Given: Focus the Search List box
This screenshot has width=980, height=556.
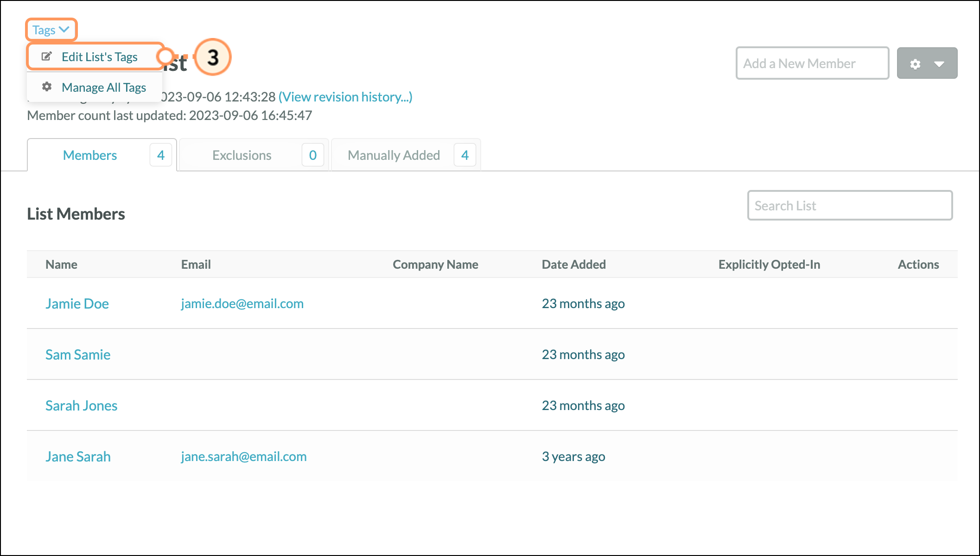Looking at the screenshot, I should (849, 206).
